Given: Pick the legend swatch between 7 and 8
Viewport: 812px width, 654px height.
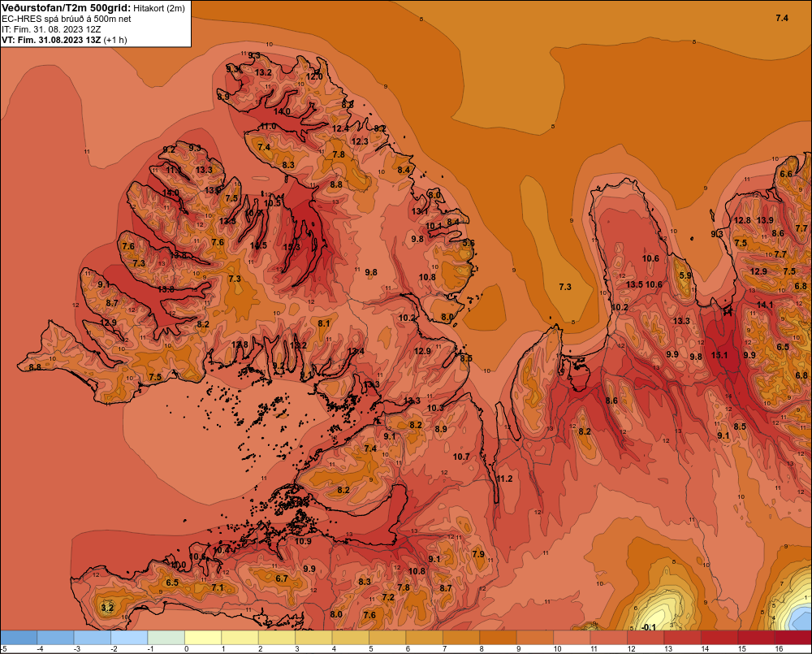Looking at the screenshot, I should 461,638.
